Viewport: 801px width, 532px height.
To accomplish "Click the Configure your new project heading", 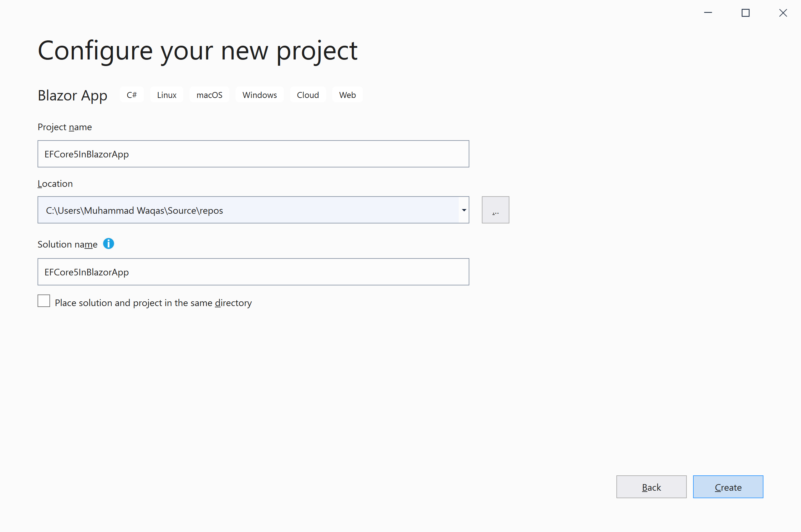I will coord(197,51).
